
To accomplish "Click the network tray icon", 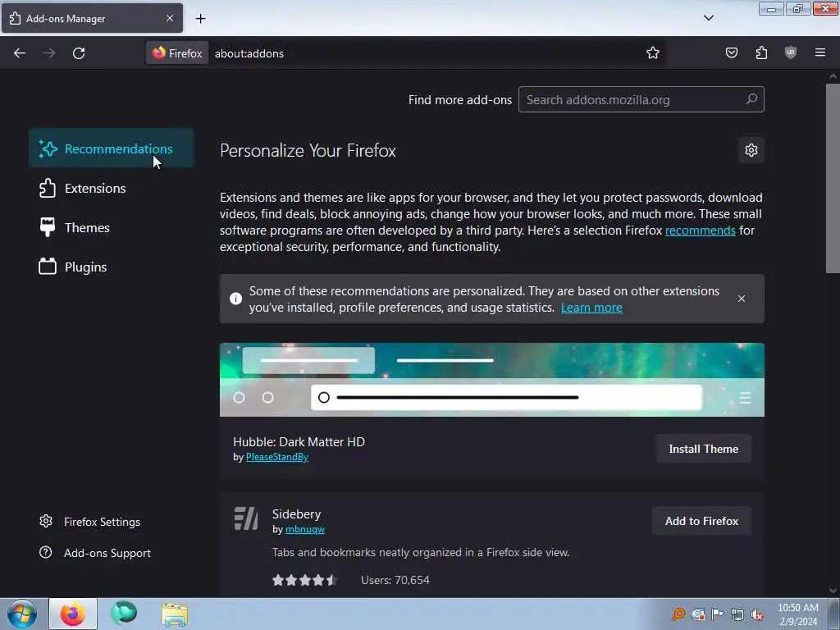I will pos(737,614).
